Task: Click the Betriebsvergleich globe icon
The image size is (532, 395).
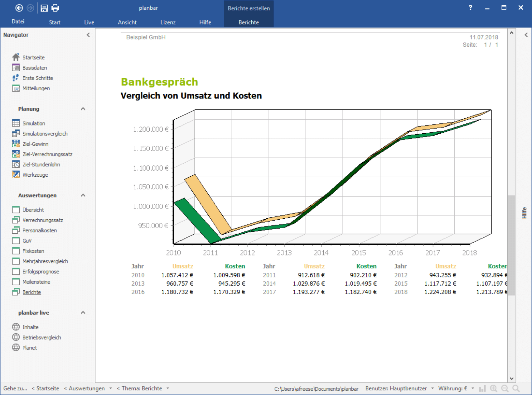Action: (x=16, y=337)
